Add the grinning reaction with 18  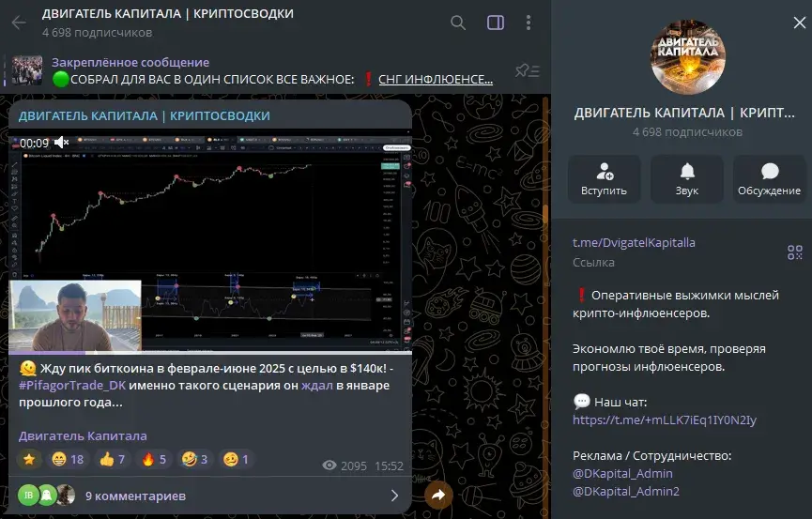point(68,459)
